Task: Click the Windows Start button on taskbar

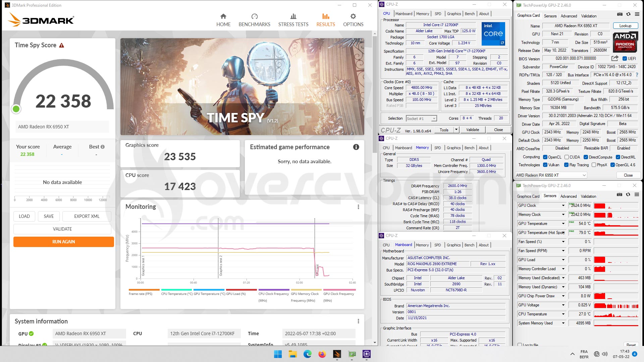Action: click(278, 354)
